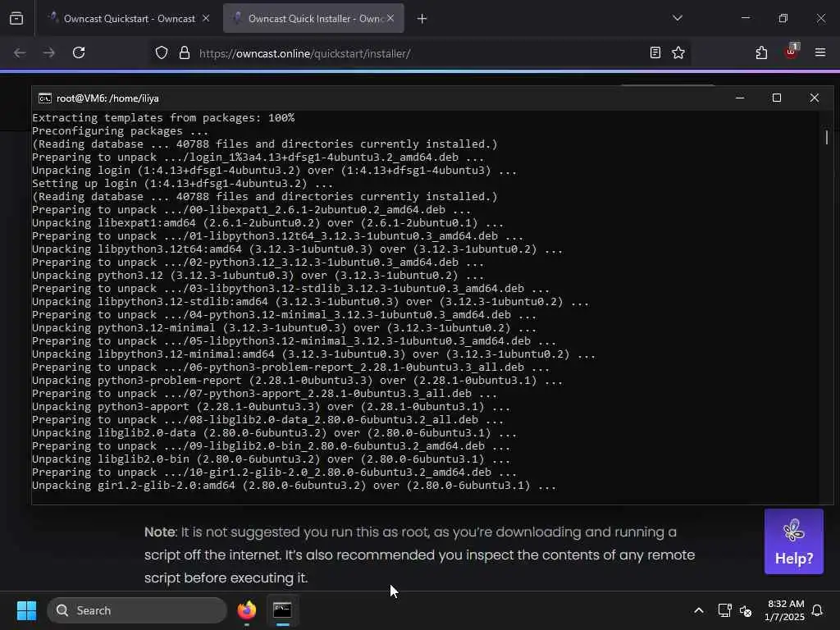Open Firefox from the taskbar

tap(247, 610)
